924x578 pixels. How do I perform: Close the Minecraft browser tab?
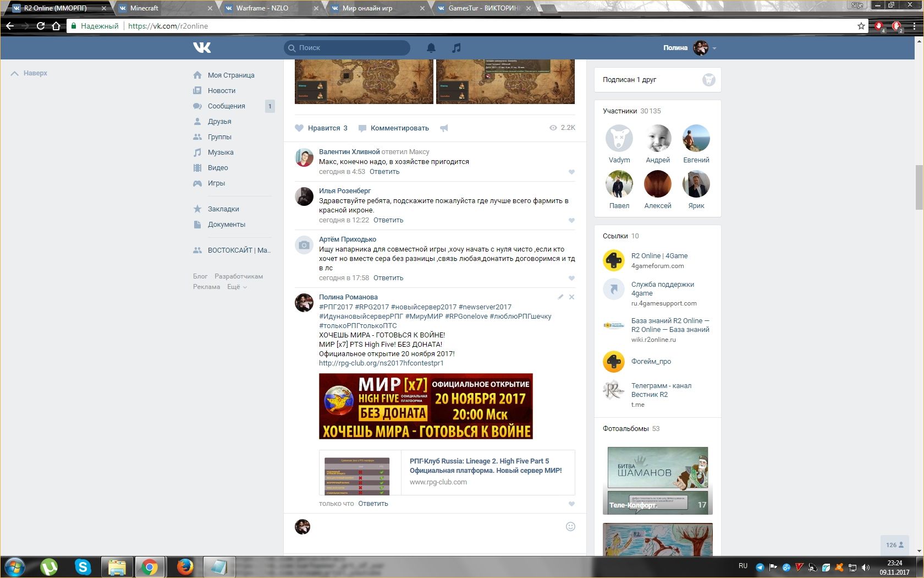tap(210, 8)
